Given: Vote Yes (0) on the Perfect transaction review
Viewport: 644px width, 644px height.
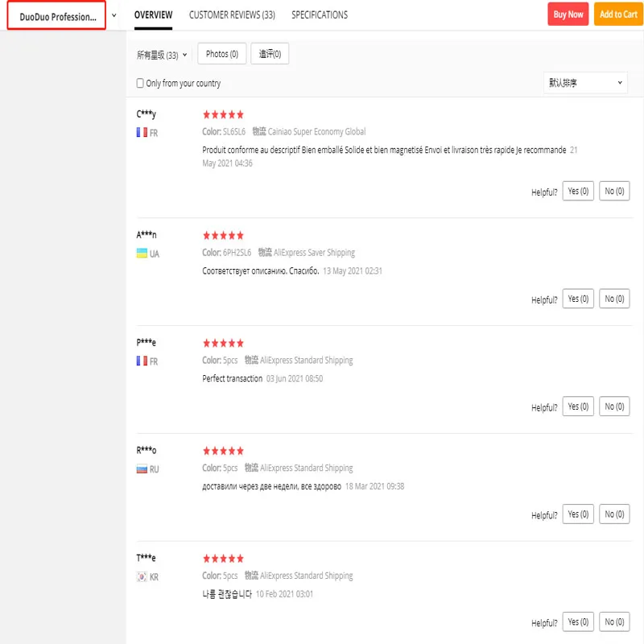Looking at the screenshot, I should [x=578, y=407].
